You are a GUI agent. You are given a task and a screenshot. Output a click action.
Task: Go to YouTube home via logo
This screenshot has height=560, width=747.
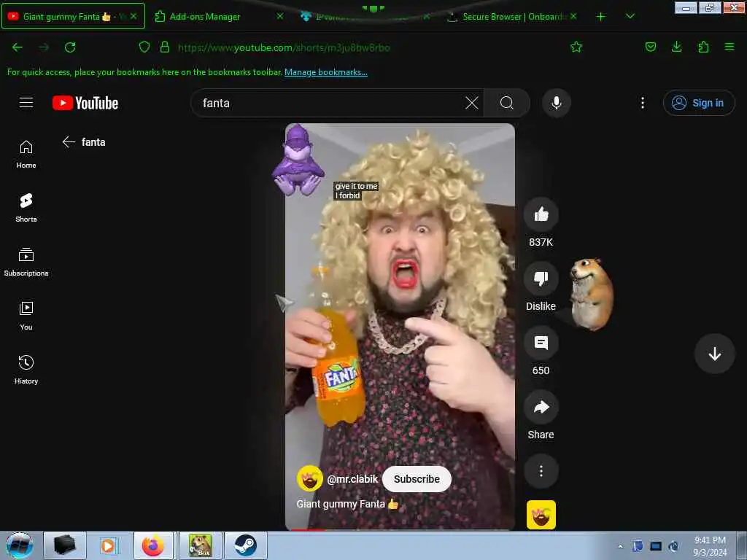point(85,103)
